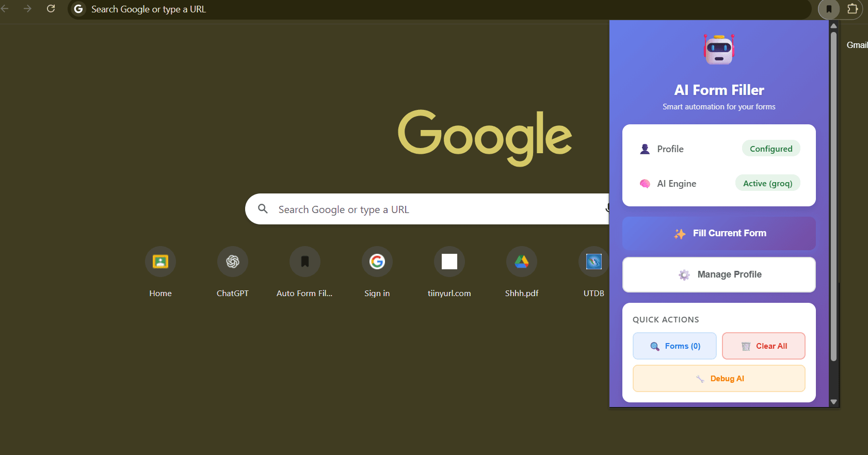Open the Manage Profile button
The width and height of the screenshot is (868, 455).
[719, 274]
